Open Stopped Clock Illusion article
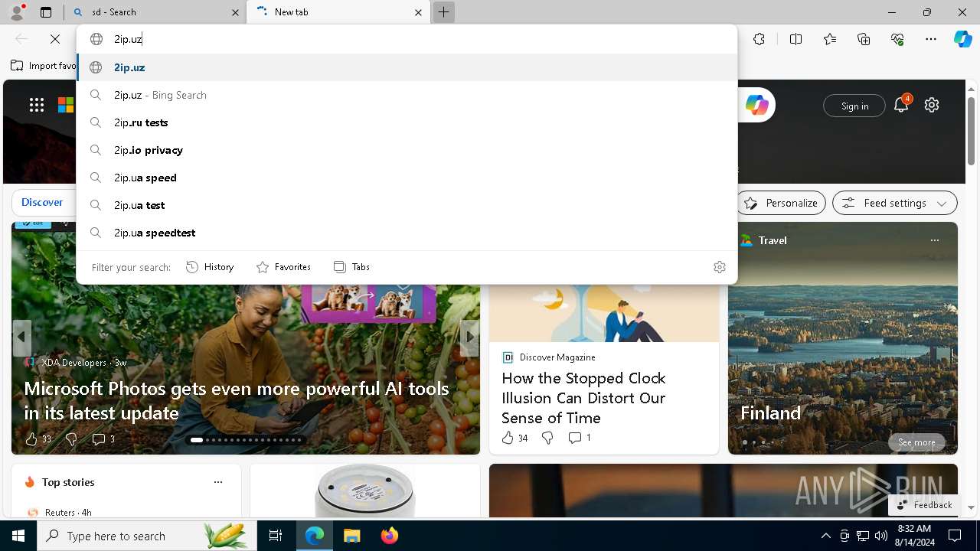Screen dimensions: 980x551 (583, 398)
